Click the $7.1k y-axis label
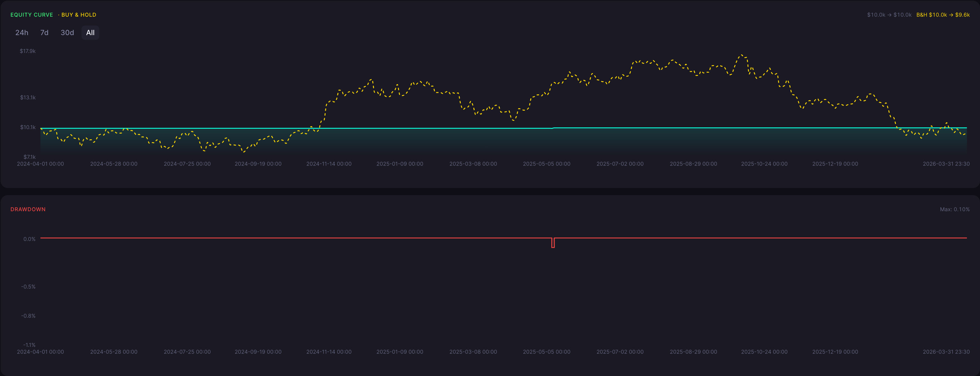The width and height of the screenshot is (980, 376). [29, 157]
